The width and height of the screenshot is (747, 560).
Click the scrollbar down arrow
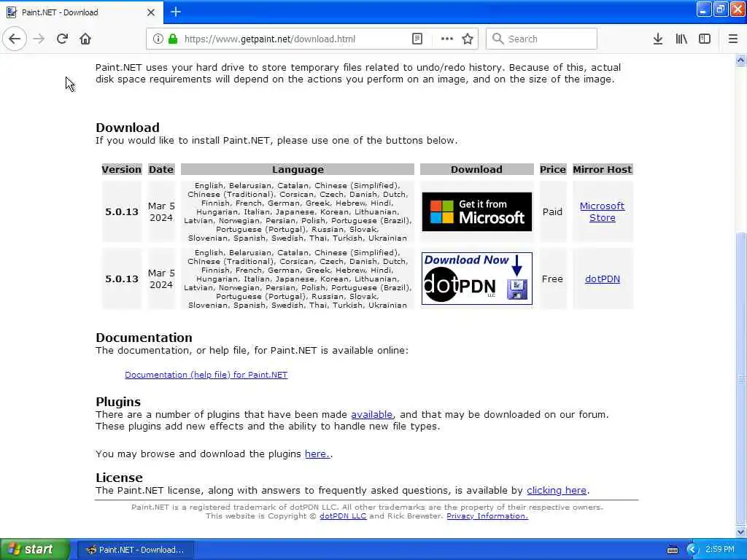[741, 532]
